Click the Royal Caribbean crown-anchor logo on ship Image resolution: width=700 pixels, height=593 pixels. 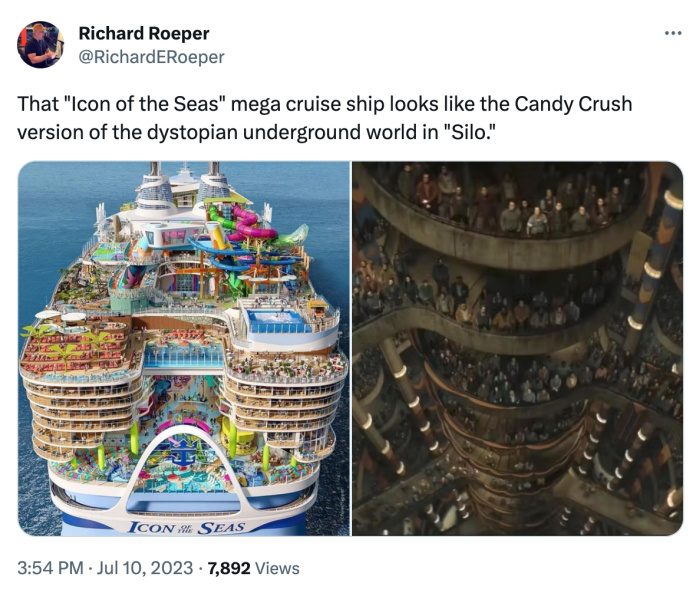tap(182, 451)
